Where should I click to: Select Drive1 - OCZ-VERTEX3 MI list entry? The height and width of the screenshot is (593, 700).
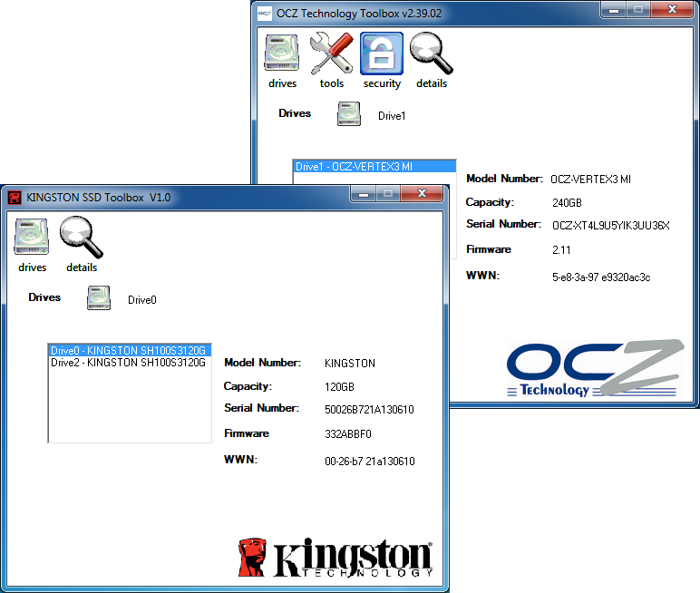[x=374, y=167]
